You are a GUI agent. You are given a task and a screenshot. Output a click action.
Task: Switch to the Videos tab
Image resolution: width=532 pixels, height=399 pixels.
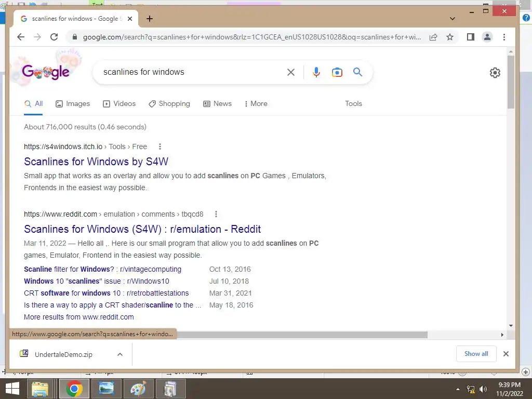119,104
